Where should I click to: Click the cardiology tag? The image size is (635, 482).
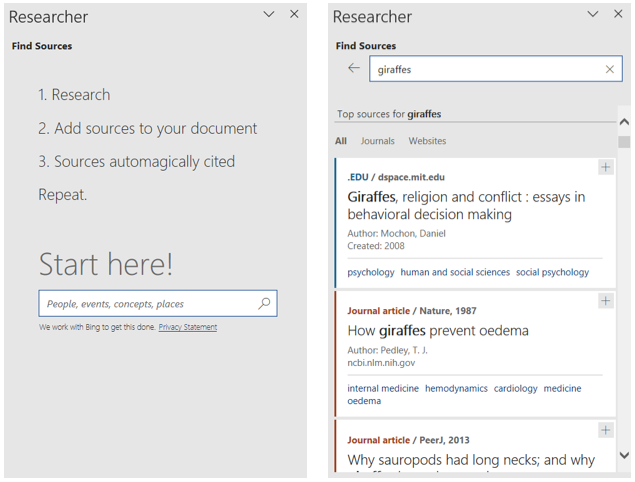click(x=515, y=388)
